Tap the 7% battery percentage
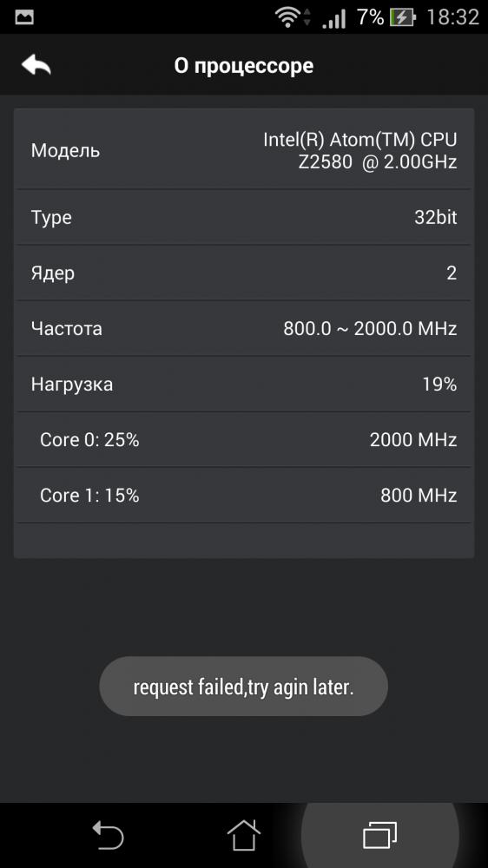The height and width of the screenshot is (868, 488). [x=370, y=17]
